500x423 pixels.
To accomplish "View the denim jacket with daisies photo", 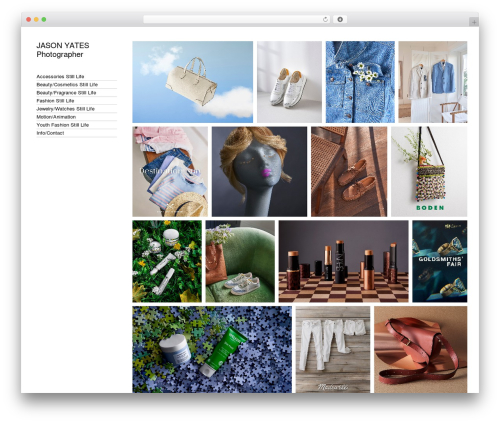I will pyautogui.click(x=360, y=82).
